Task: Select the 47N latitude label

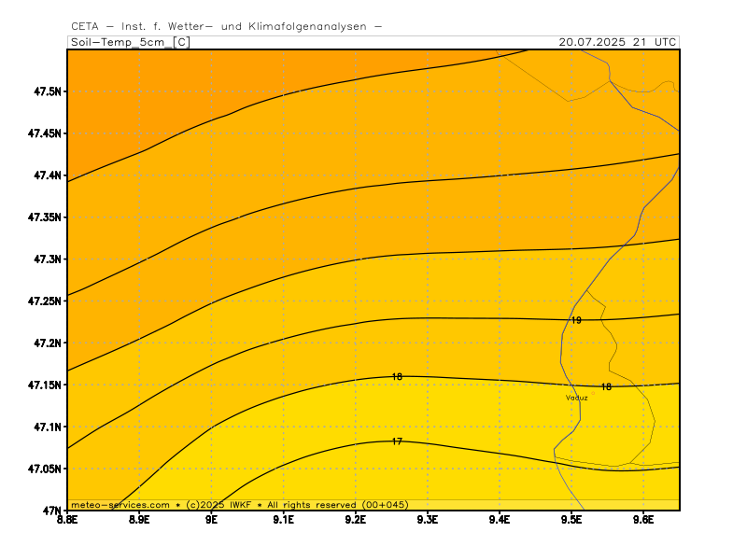Action: point(52,511)
